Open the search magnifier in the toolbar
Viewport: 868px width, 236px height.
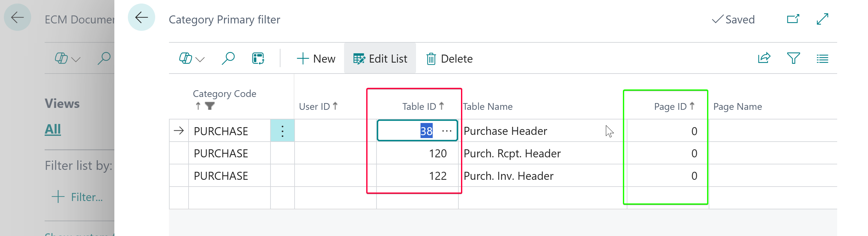(x=228, y=58)
